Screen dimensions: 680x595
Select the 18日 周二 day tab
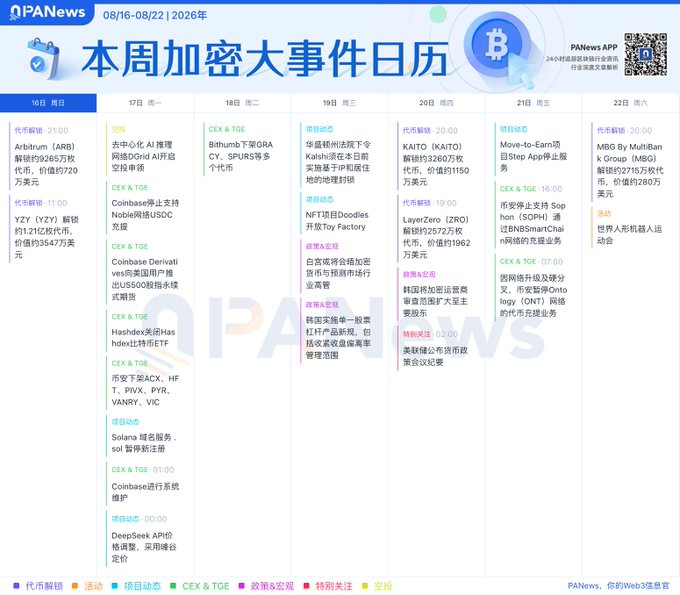point(242,103)
